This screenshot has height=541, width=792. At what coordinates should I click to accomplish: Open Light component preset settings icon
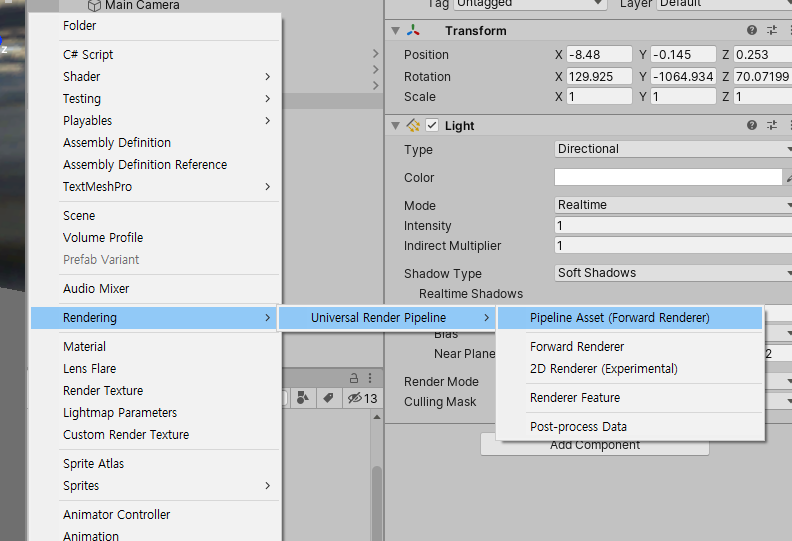click(772, 125)
